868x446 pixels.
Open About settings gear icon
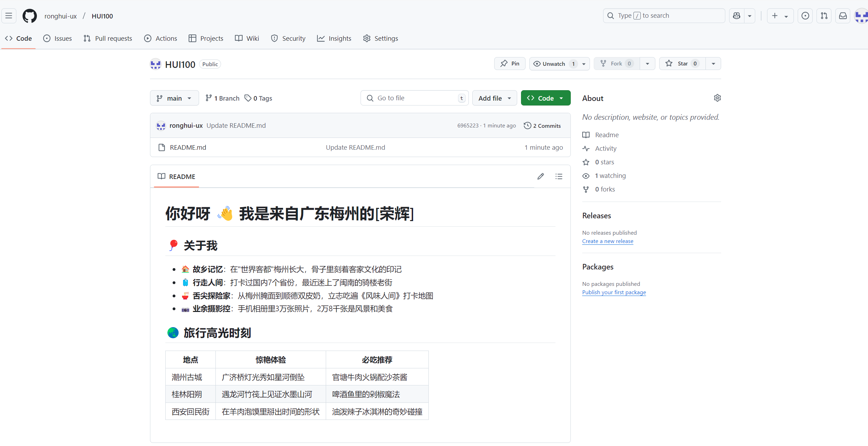(x=717, y=98)
